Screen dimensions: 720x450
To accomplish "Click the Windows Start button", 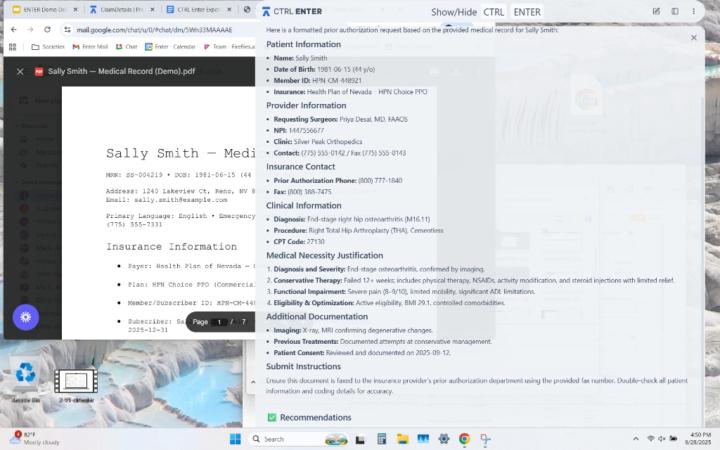I will pyautogui.click(x=236, y=439).
